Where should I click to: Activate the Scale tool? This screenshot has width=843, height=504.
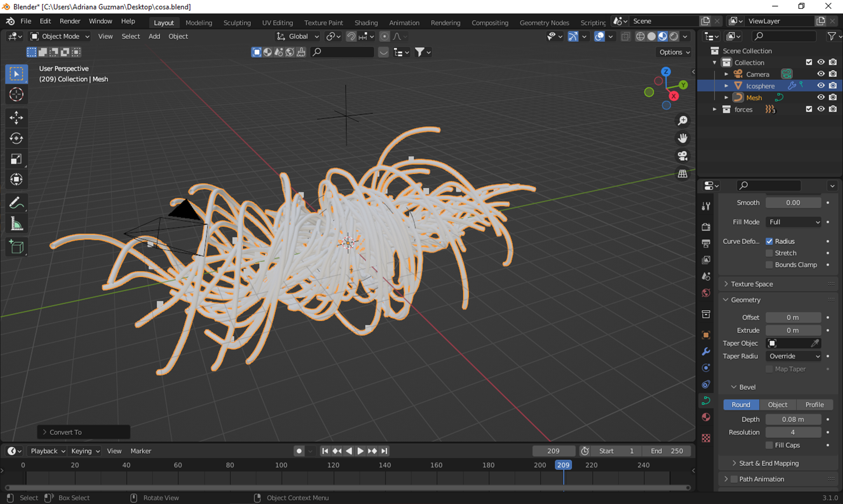(16, 159)
